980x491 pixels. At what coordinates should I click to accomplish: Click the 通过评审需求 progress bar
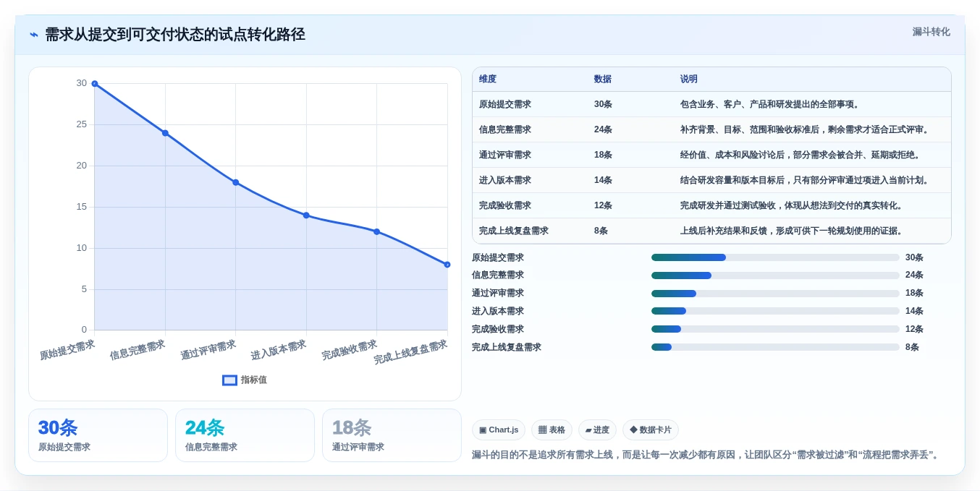(775, 294)
